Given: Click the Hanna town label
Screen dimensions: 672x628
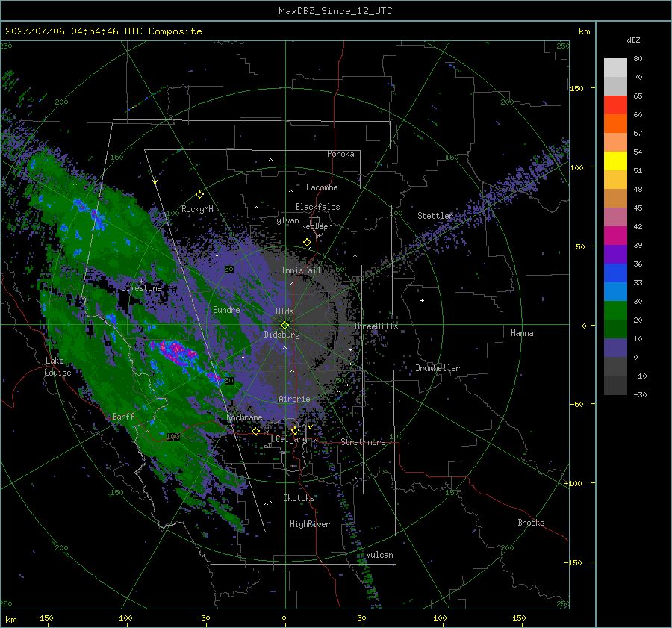Looking at the screenshot, I should point(522,333).
